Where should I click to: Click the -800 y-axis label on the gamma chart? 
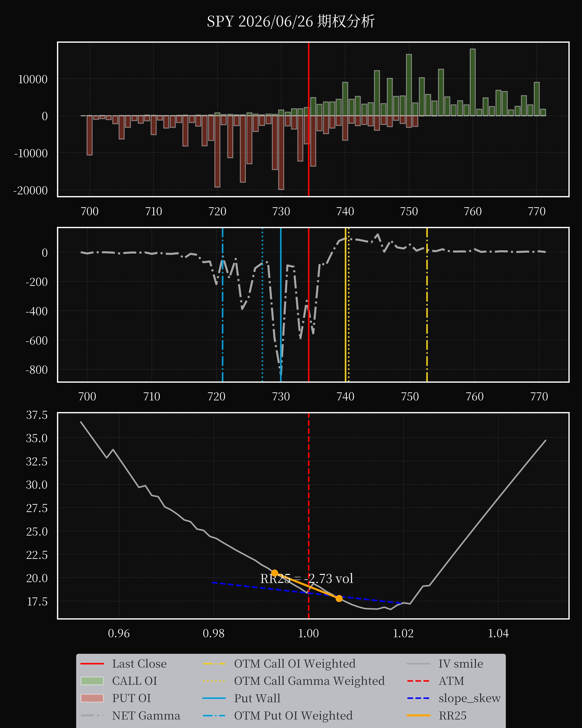[x=36, y=370]
